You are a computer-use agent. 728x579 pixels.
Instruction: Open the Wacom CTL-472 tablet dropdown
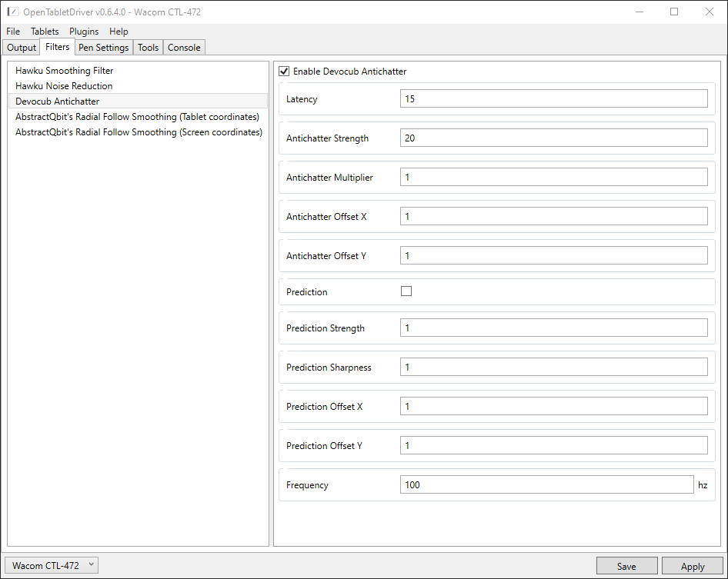52,565
